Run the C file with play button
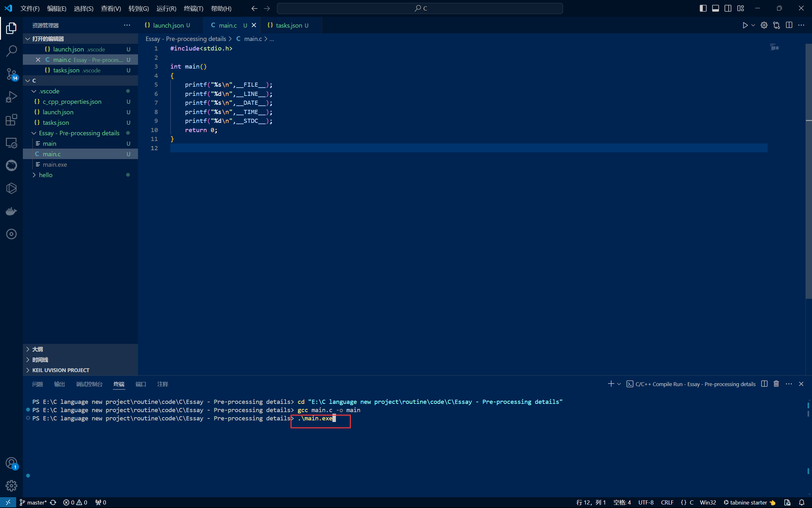Image resolution: width=812 pixels, height=508 pixels. (745, 25)
